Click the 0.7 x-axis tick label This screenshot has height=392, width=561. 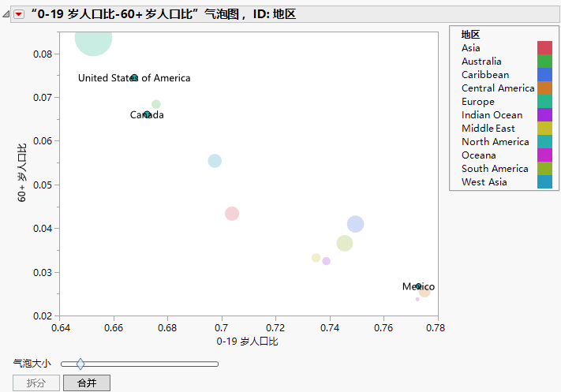(222, 327)
